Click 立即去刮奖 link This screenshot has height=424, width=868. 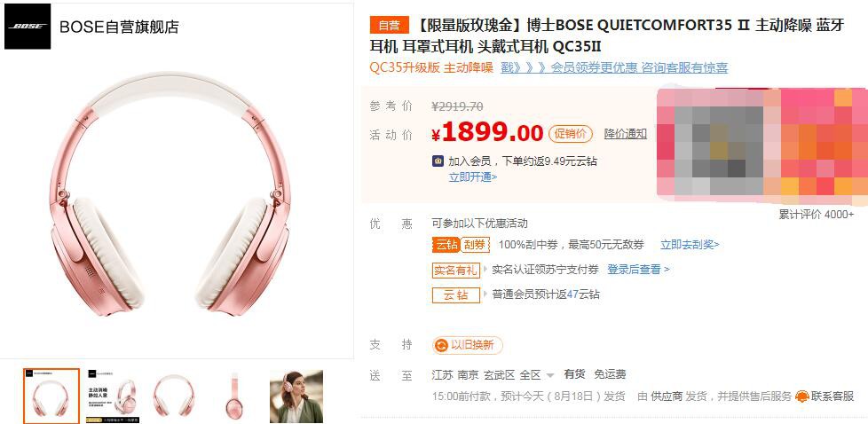click(690, 245)
